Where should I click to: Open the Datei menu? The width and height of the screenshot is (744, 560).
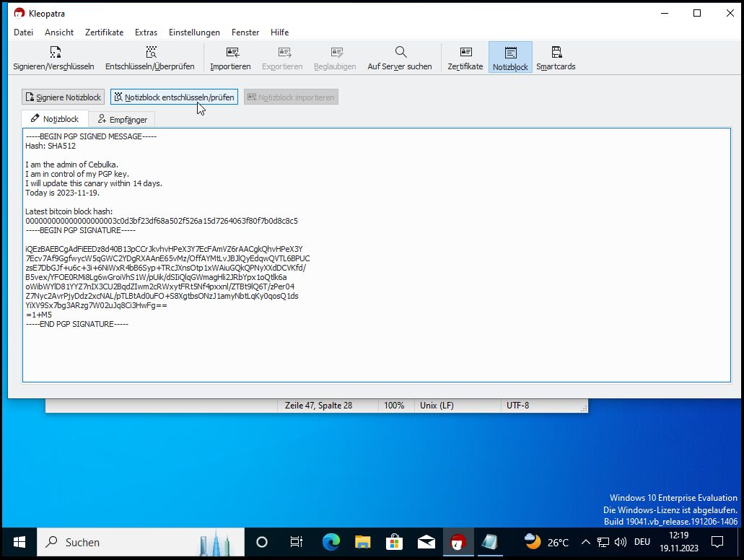tap(24, 32)
